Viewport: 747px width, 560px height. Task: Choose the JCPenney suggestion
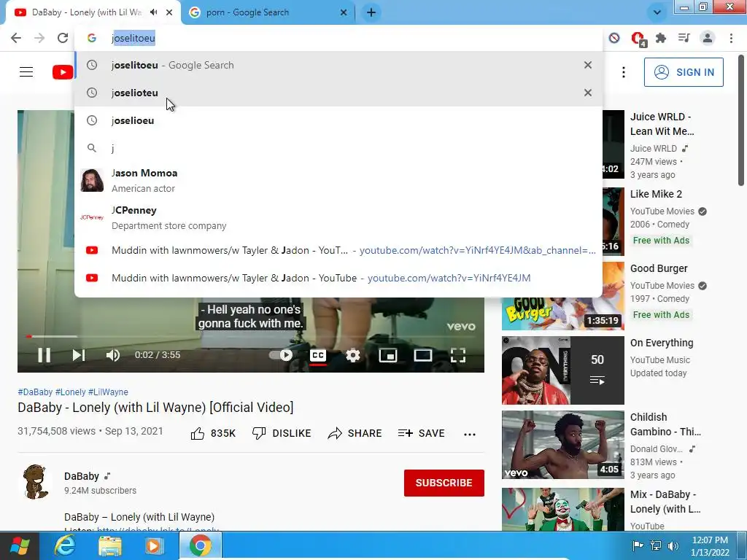338,217
